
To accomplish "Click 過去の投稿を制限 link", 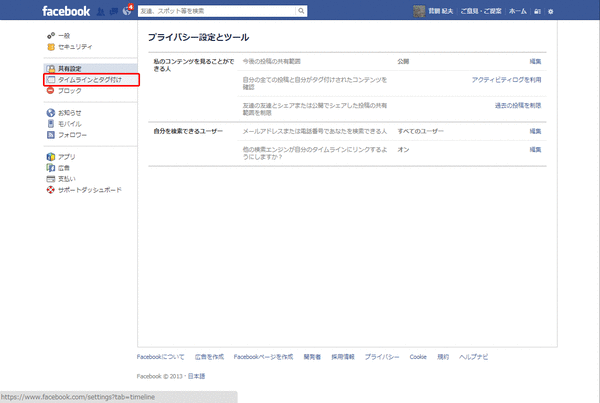I will 518,105.
